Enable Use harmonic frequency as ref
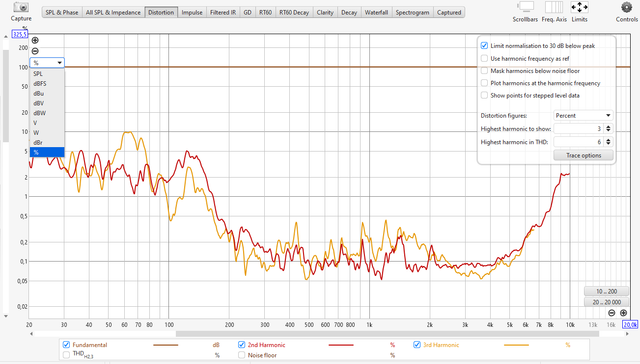640x364 pixels. (484, 58)
